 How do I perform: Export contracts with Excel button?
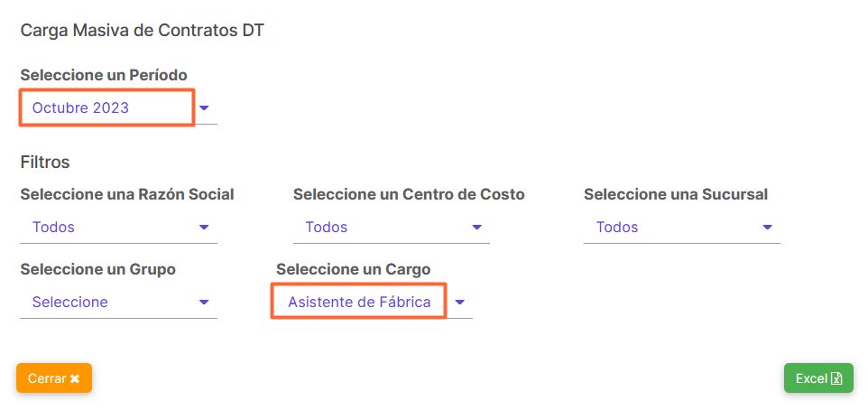click(818, 378)
